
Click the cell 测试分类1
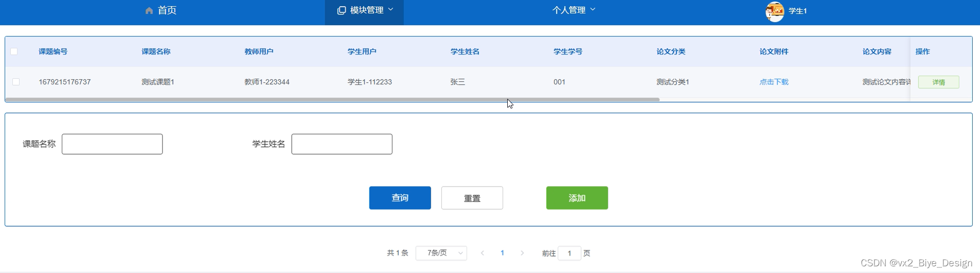click(x=673, y=82)
